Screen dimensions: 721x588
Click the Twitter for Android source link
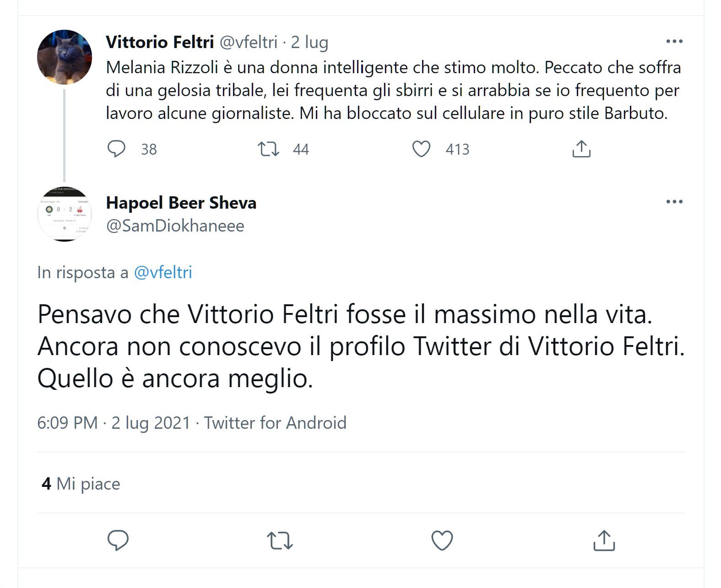coord(275,423)
